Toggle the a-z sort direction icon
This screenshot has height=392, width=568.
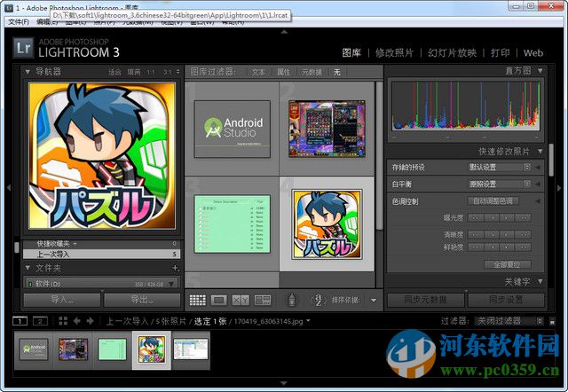319,300
